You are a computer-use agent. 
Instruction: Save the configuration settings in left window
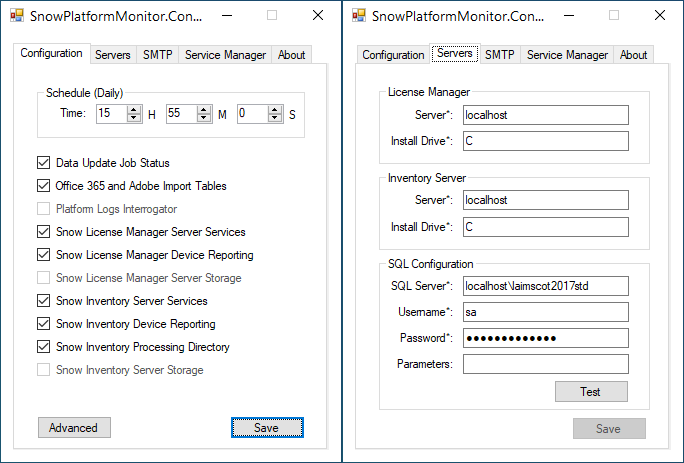(x=266, y=428)
